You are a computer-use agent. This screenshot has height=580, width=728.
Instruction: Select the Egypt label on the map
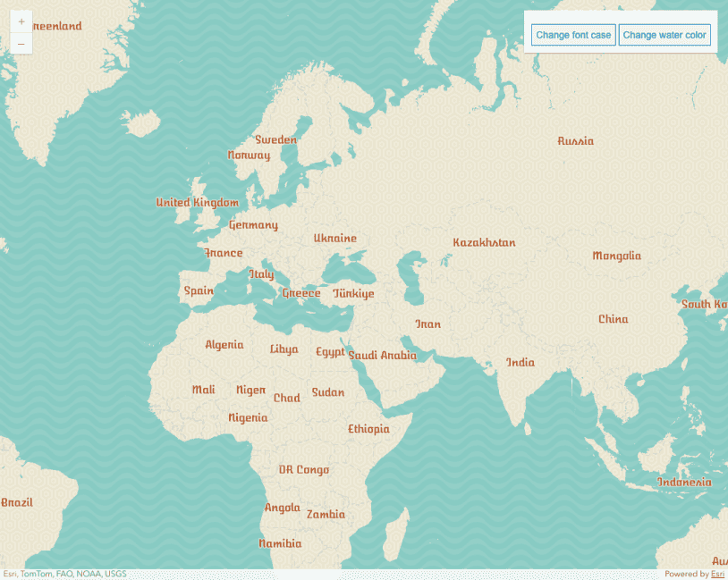[329, 352]
